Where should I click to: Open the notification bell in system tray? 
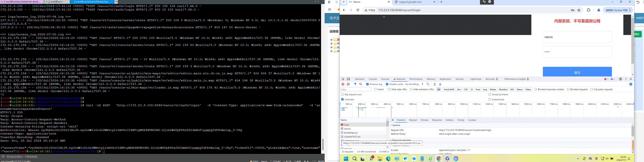(x=629, y=159)
